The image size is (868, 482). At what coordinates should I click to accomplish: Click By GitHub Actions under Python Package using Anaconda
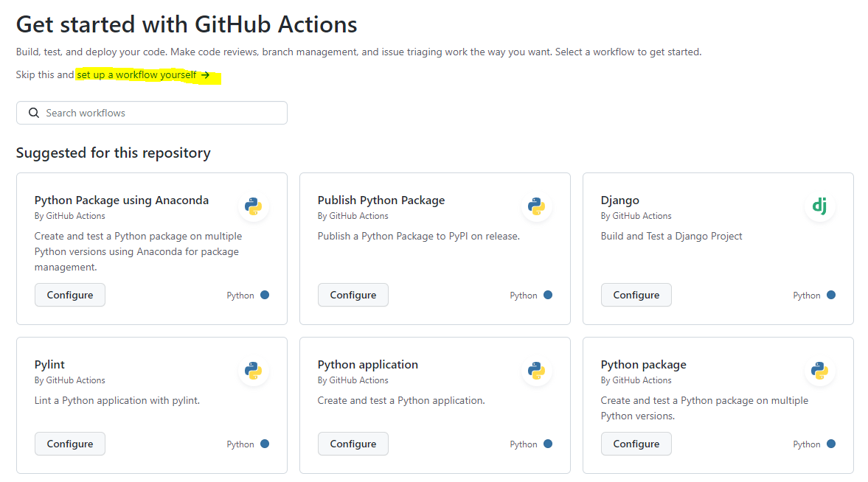coord(70,216)
